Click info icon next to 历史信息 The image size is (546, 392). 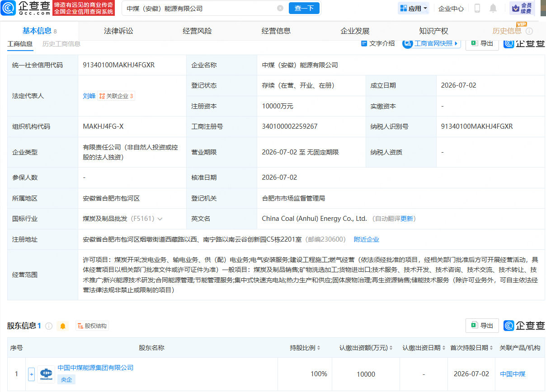[x=529, y=31]
